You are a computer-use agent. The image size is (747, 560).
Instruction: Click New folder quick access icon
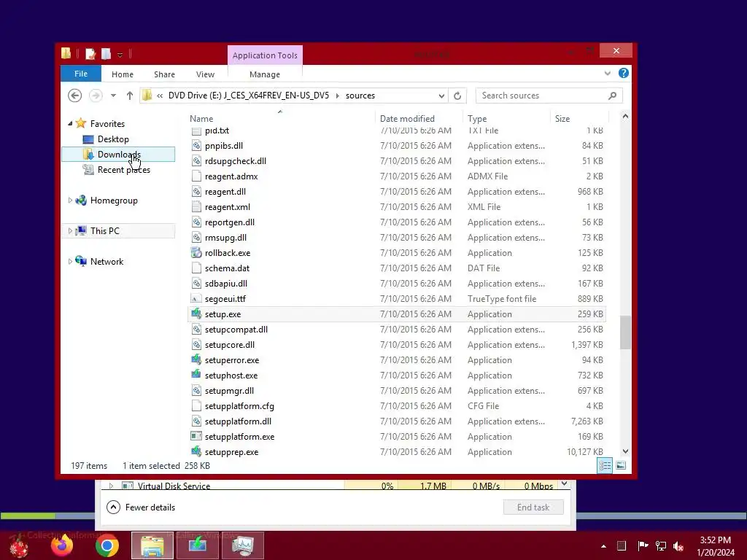[x=106, y=54]
